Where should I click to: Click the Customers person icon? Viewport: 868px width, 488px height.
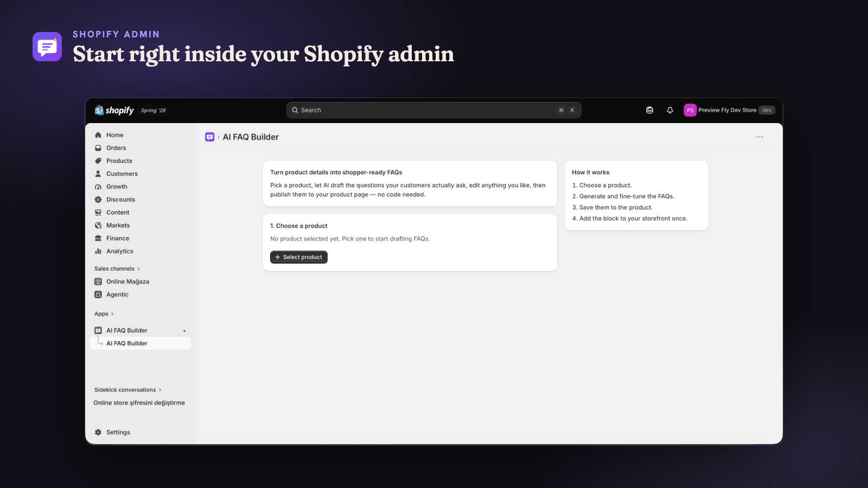98,174
